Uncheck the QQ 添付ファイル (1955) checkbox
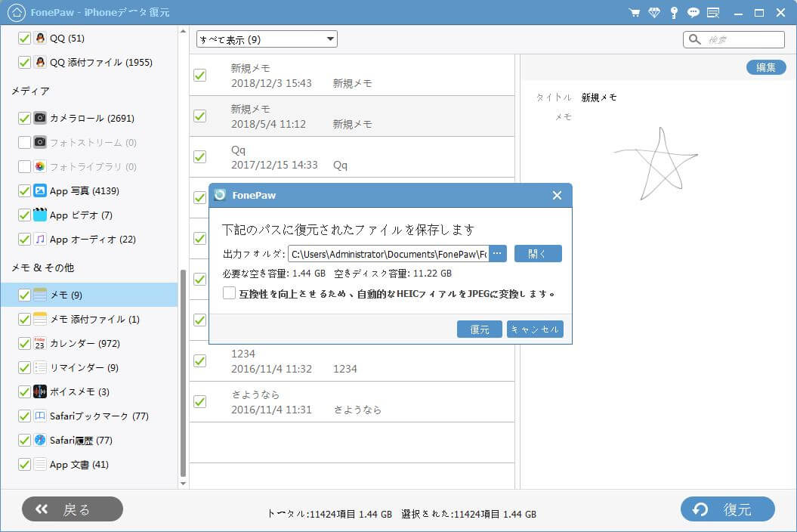 [24, 62]
